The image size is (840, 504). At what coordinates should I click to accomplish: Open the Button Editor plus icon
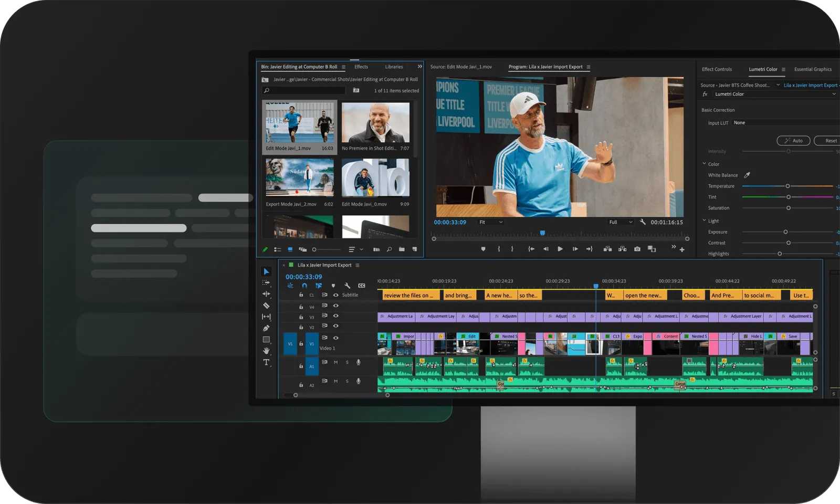point(682,249)
